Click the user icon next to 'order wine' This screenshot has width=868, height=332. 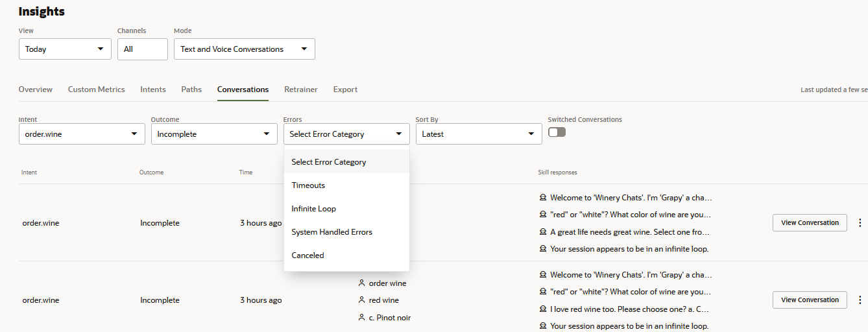(362, 283)
